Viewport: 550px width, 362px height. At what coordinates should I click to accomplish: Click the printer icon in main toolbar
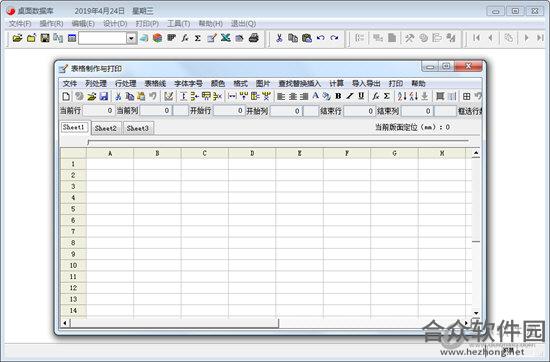pos(254,38)
